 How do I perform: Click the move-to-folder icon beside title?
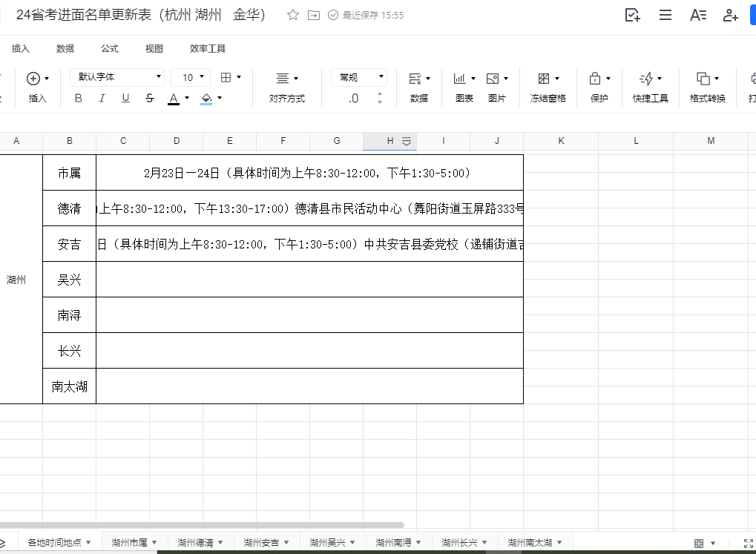314,15
